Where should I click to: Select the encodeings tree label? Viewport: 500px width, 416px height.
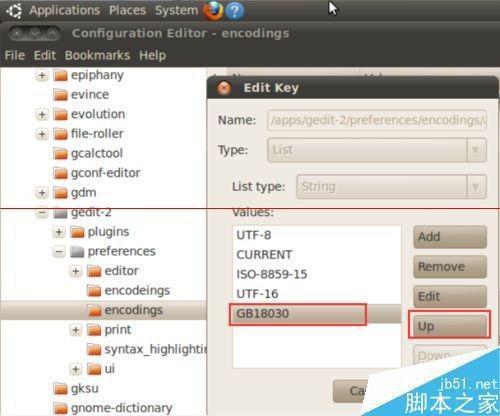(137, 291)
